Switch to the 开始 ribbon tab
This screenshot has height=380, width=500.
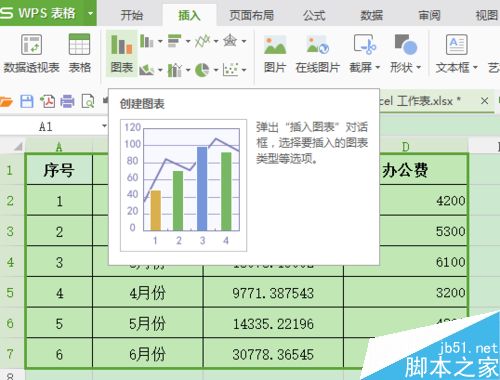pos(132,15)
